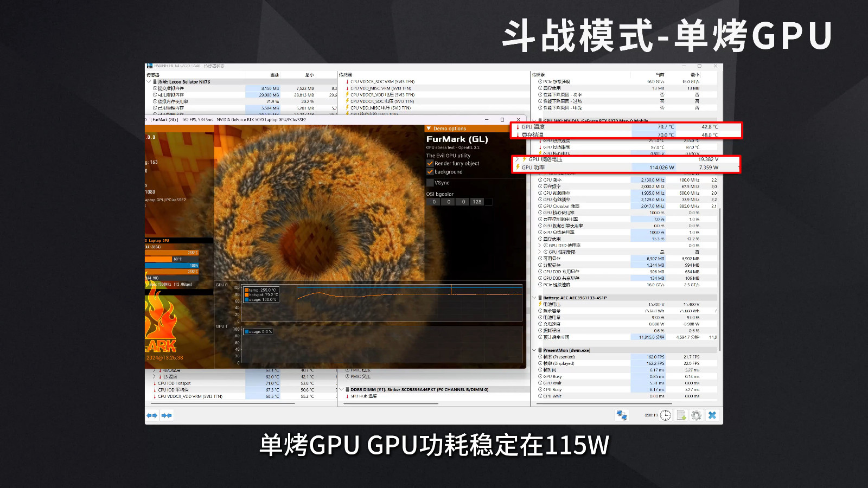Image resolution: width=868 pixels, height=488 pixels.
Task: Click the collapse-layout inward arrows icon in HWiNFO
Action: tap(167, 415)
